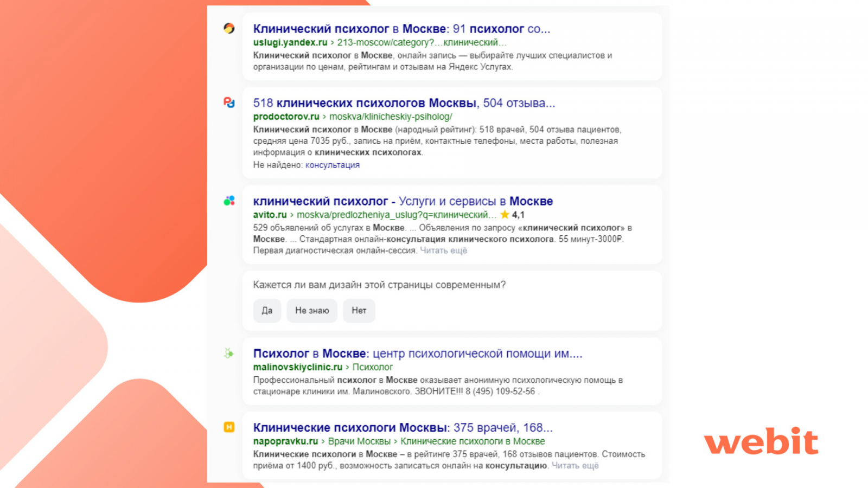The height and width of the screenshot is (488, 868).
Task: Open the Avito "Услуги и сервисы" result title
Action: (403, 201)
